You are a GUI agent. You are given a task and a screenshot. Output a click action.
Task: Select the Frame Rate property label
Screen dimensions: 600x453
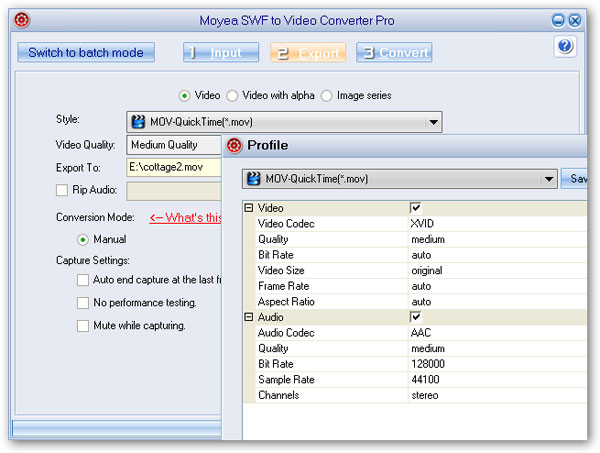coord(284,287)
